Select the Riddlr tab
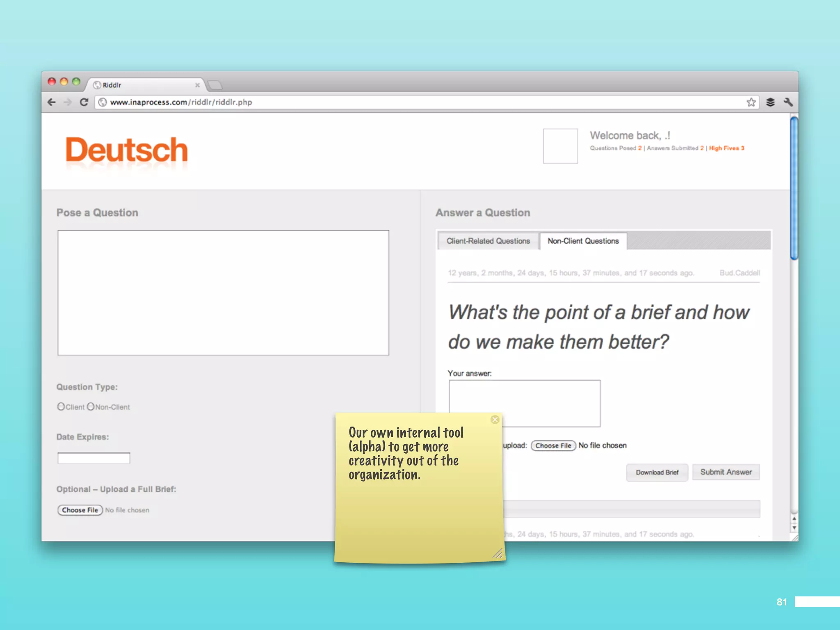 click(146, 85)
